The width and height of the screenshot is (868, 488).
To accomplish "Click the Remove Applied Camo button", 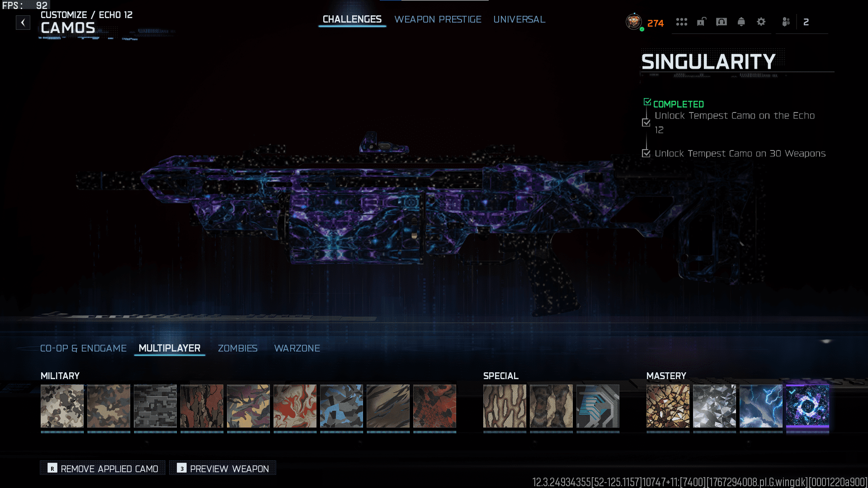I will [x=103, y=468].
